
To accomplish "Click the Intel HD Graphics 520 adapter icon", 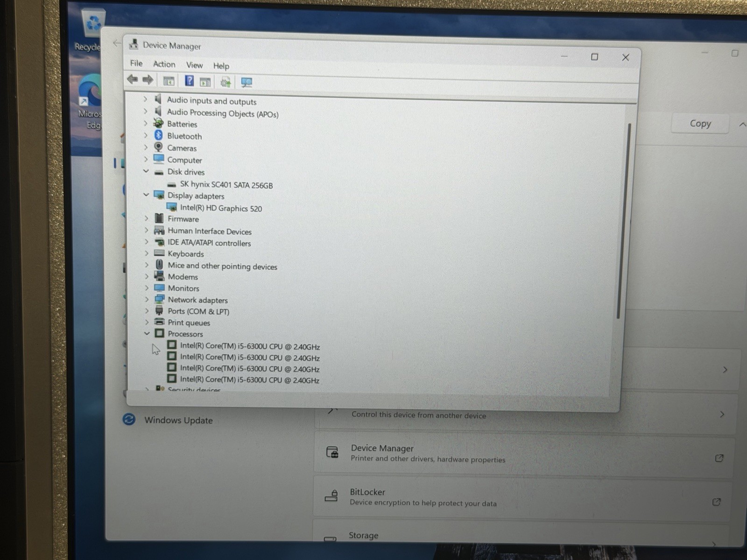I will (x=171, y=207).
